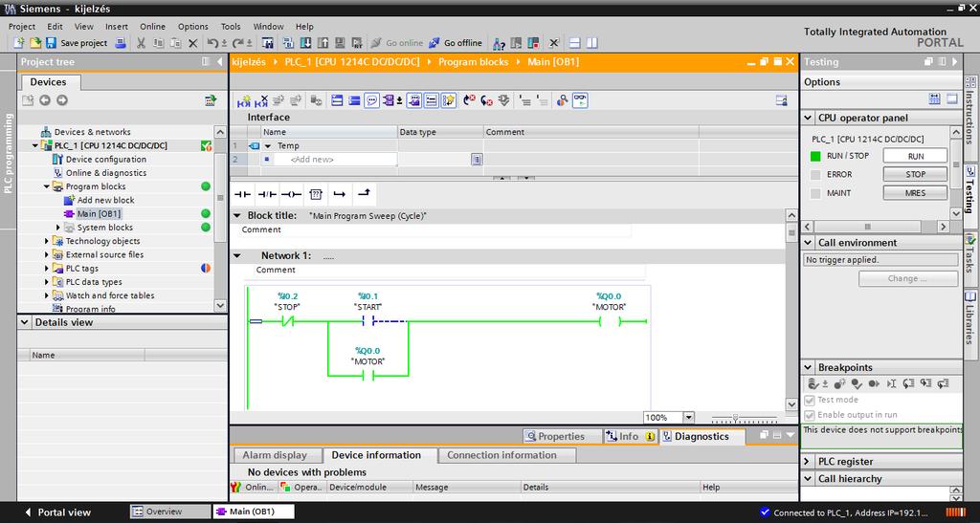Split editor space vertically
The image size is (980, 523).
[591, 43]
